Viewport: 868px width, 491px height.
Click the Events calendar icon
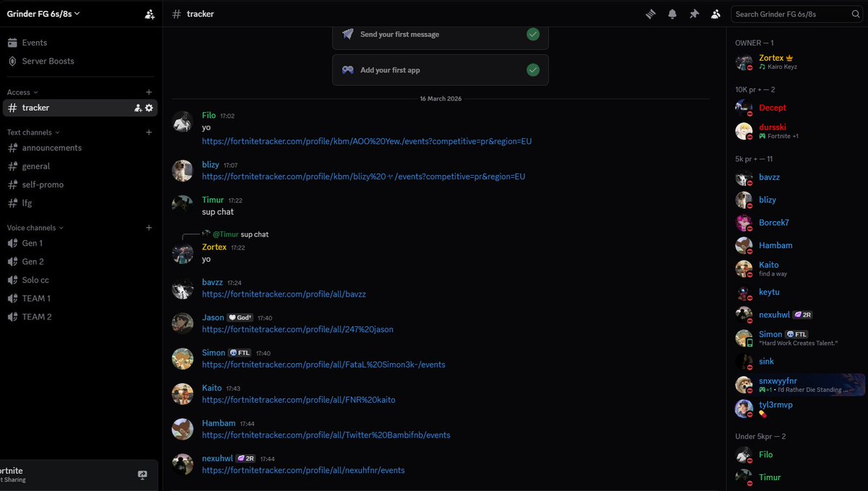12,43
